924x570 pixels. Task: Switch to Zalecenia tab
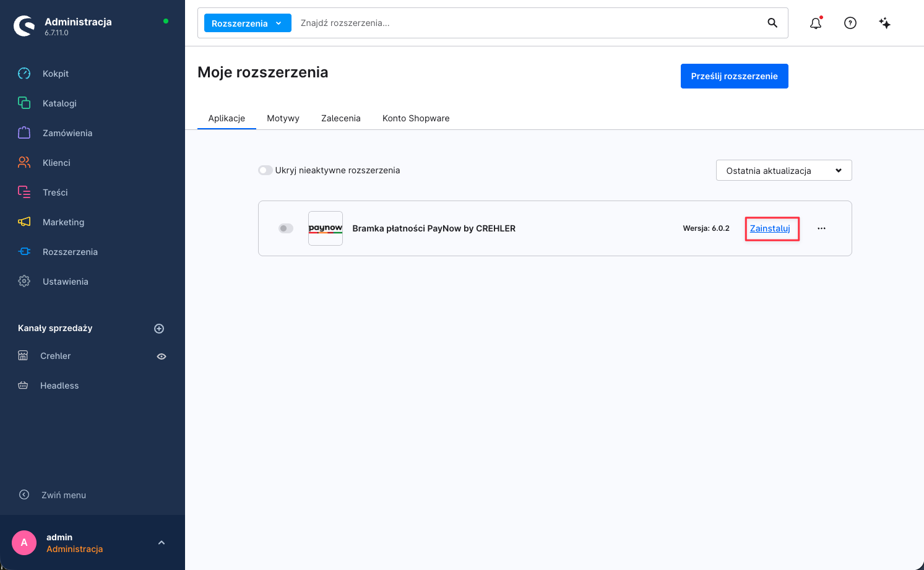click(x=340, y=118)
